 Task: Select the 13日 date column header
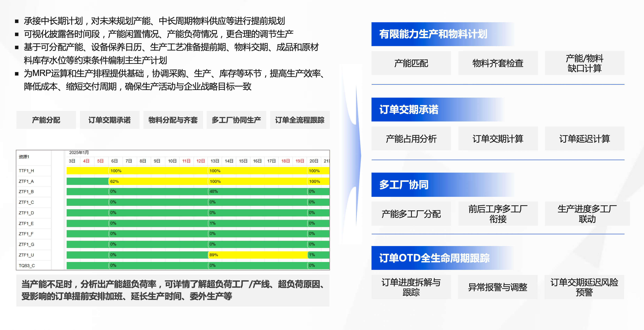click(214, 161)
